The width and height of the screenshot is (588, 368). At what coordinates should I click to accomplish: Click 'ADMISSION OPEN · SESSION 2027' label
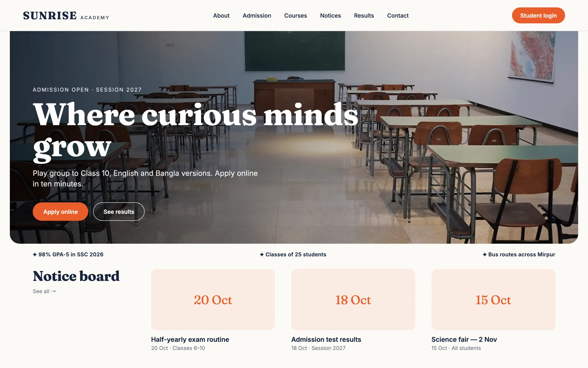point(87,90)
